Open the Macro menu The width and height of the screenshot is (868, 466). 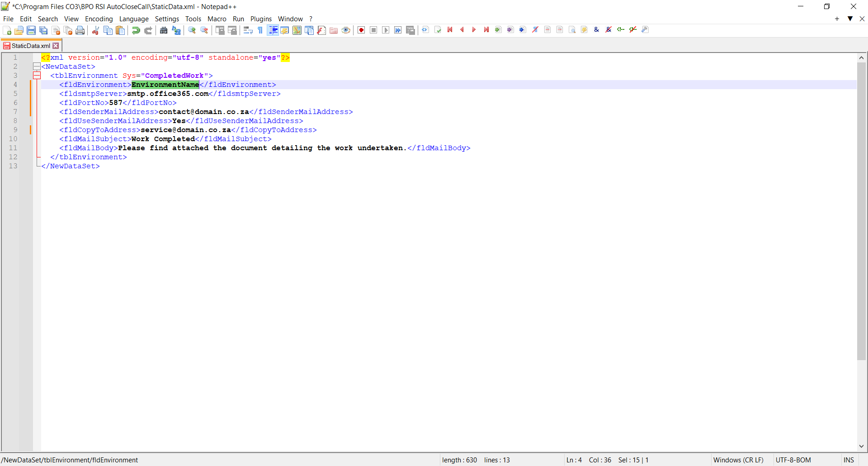[x=217, y=19]
